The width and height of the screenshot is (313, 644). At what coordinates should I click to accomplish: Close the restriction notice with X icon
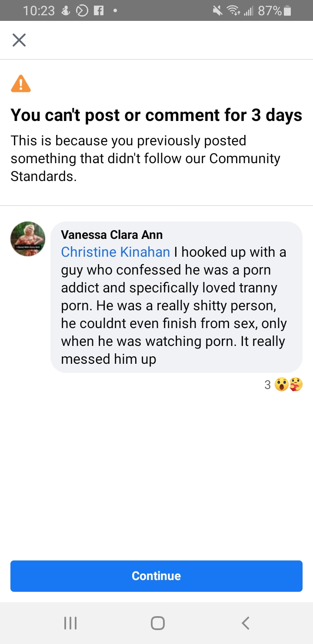[19, 40]
